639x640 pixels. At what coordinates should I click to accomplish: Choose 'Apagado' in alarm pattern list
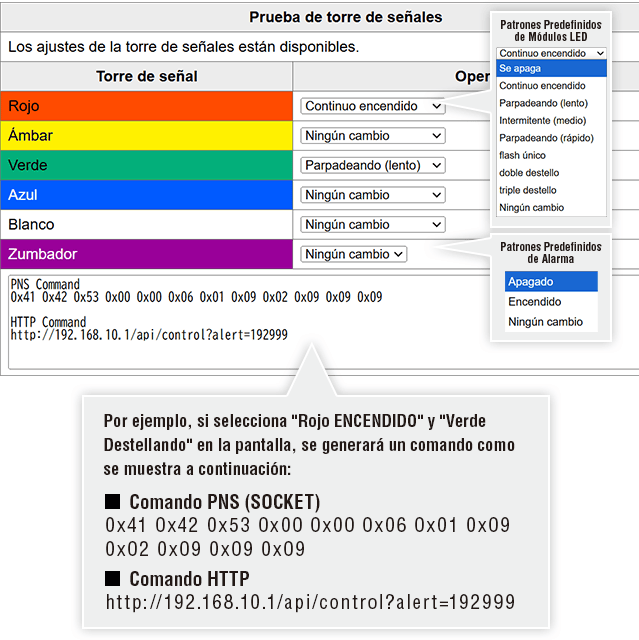tap(551, 282)
